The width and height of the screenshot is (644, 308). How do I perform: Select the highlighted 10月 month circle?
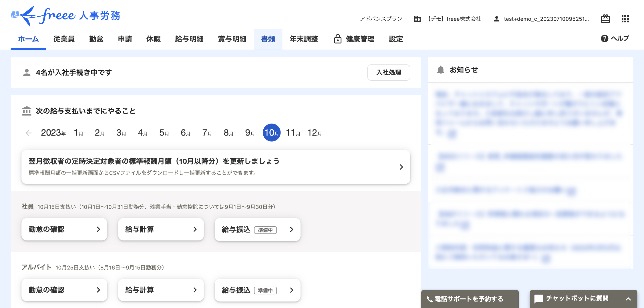pos(271,133)
